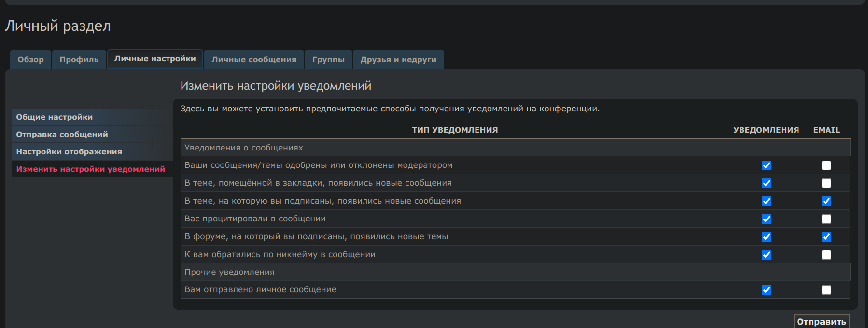868x328 pixels.
Task: Open the Личные сообщения tab
Action: 254,60
